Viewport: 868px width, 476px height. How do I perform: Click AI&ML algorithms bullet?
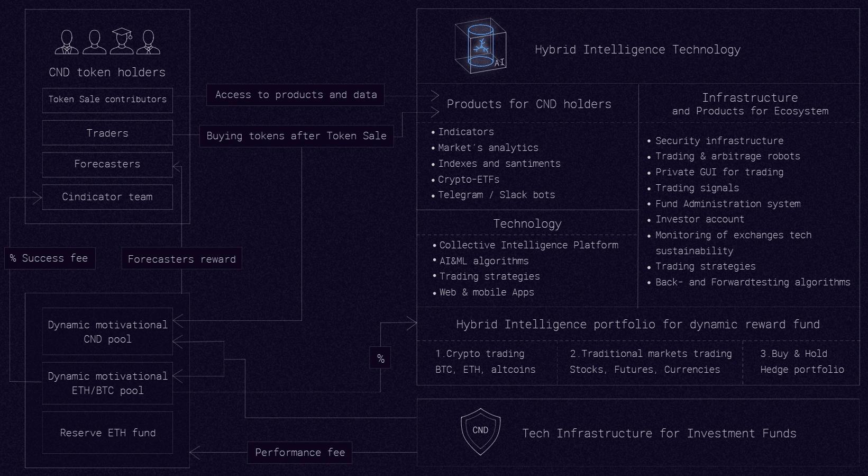tap(481, 261)
